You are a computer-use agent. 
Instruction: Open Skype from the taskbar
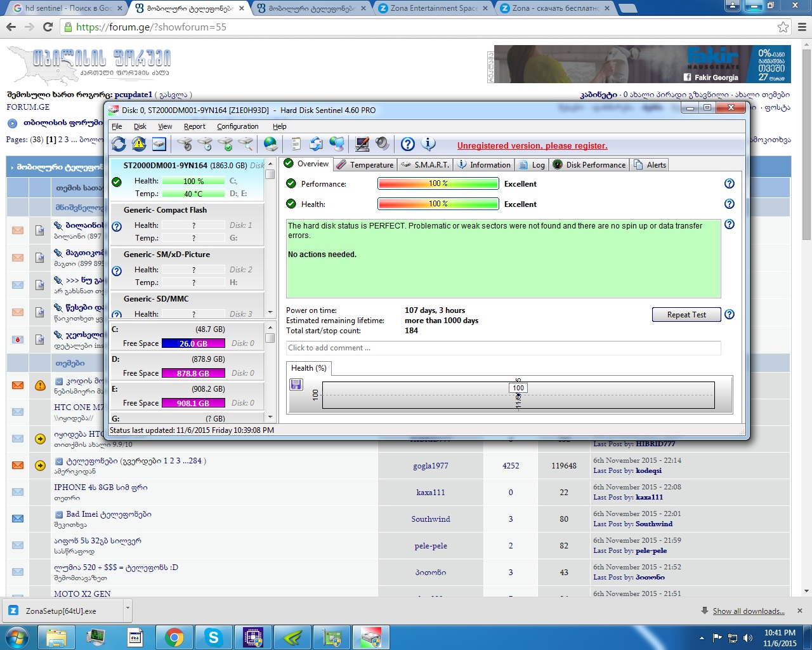click(x=213, y=637)
